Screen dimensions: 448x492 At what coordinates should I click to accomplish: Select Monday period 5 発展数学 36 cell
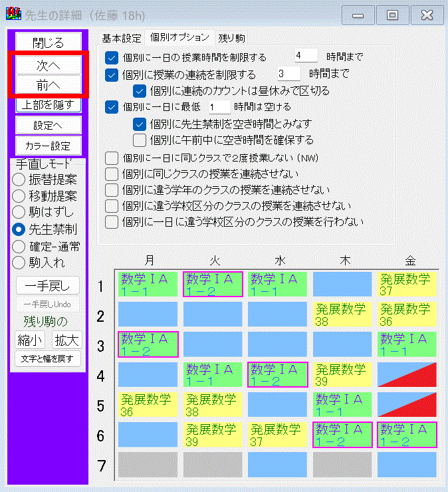click(148, 404)
